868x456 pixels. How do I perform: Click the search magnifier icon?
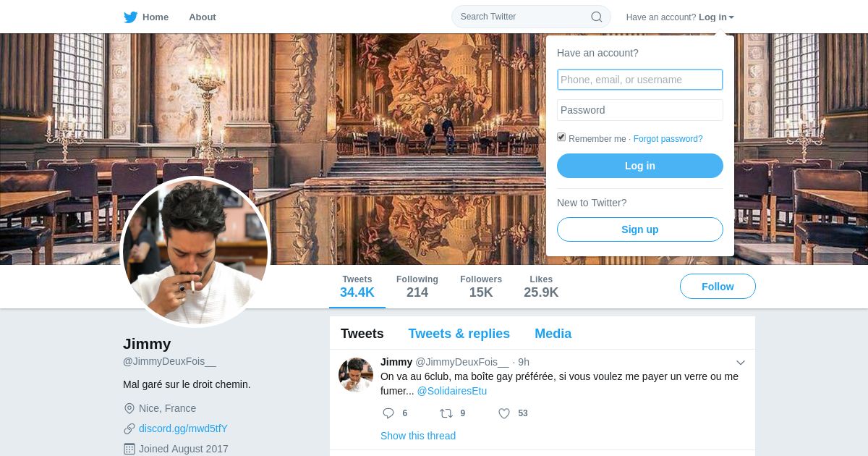[x=597, y=17]
